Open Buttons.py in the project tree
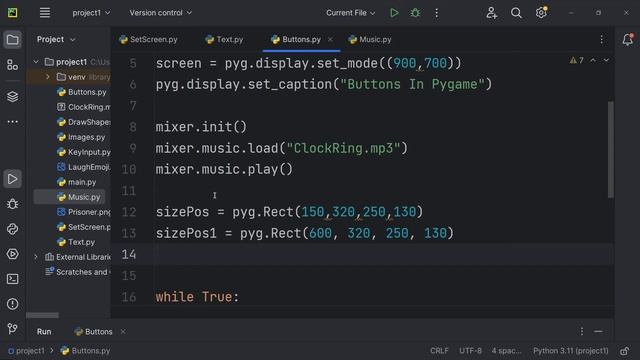640x360 pixels. 82,92
